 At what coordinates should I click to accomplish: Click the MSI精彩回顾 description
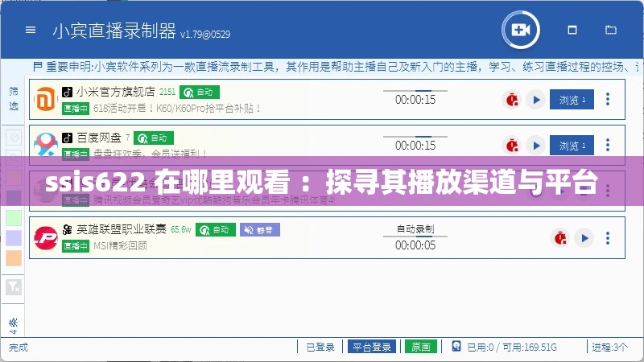[x=120, y=246]
